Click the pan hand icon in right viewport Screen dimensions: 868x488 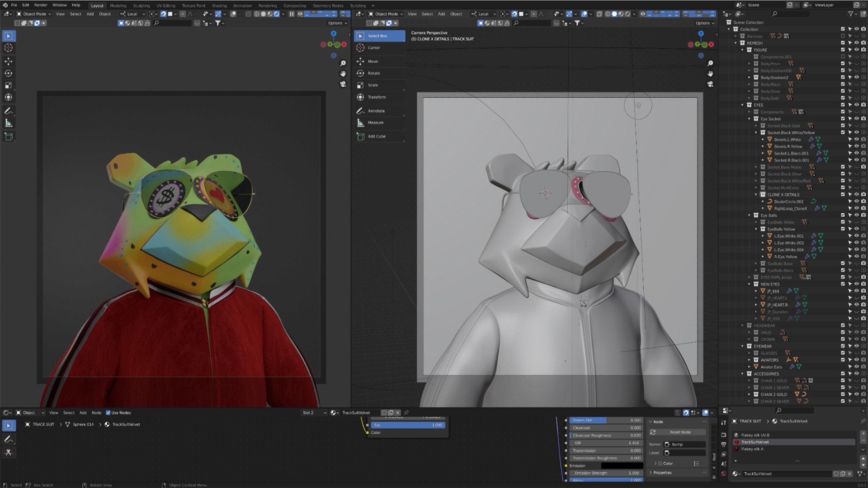(x=710, y=74)
